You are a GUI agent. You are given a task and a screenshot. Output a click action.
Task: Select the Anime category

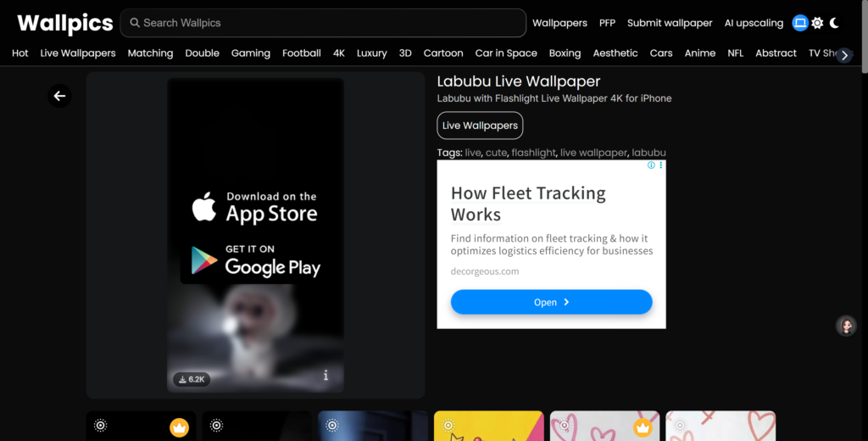click(x=699, y=53)
